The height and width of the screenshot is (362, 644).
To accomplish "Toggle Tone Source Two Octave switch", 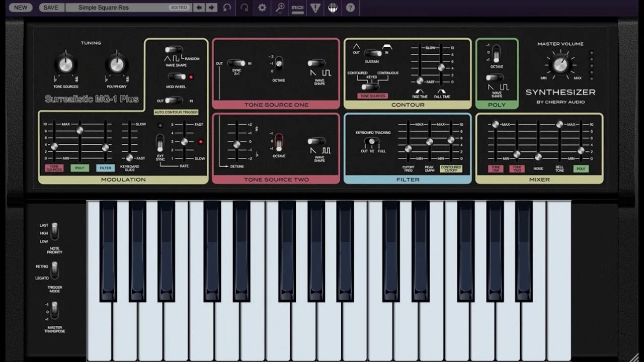I will pyautogui.click(x=279, y=141).
